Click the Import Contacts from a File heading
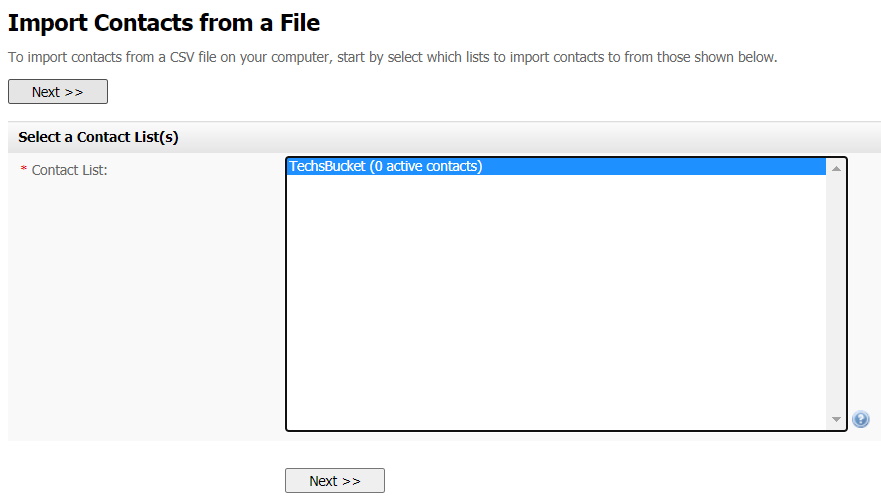This screenshot has width=881, height=501. point(164,24)
